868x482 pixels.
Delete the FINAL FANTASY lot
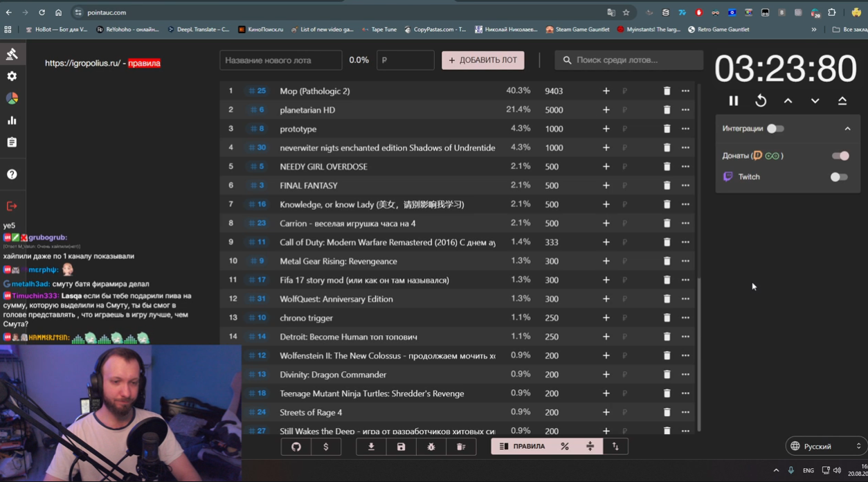coord(667,186)
